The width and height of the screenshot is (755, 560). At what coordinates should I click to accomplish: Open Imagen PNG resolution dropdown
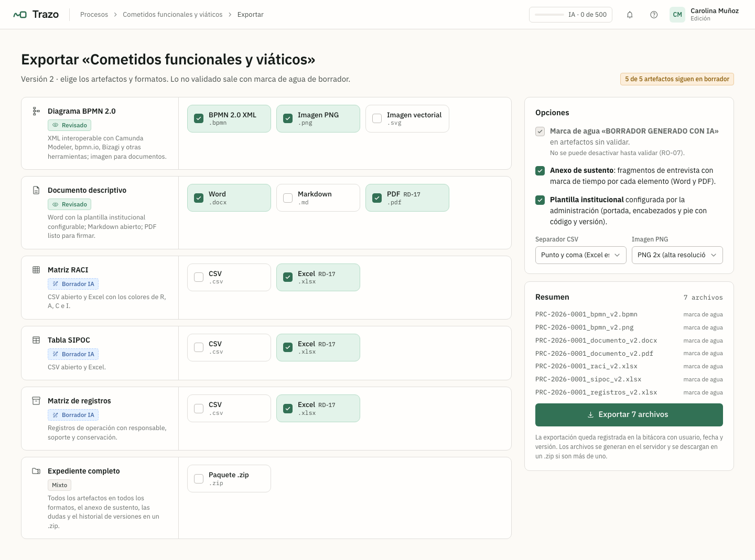pos(677,255)
